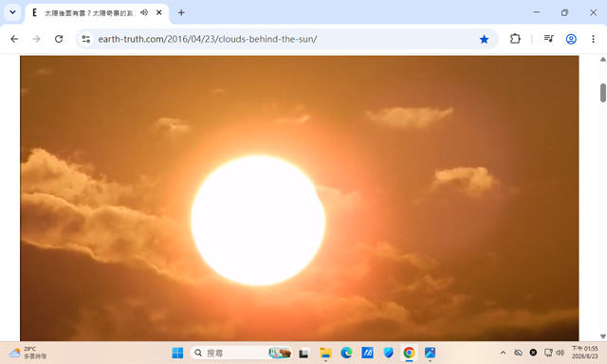
Task: Open the Chrome profile icon
Action: (571, 39)
